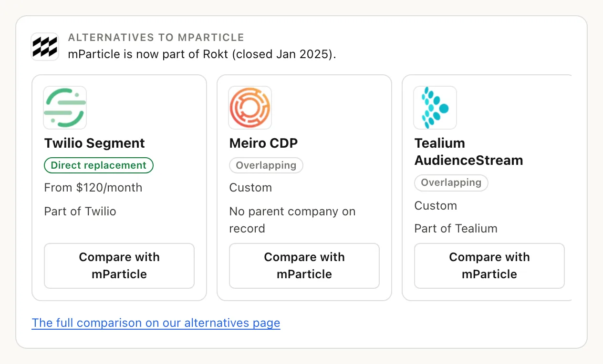Click mParticle is now part of Rokt text
This screenshot has width=603, height=364.
click(x=202, y=54)
